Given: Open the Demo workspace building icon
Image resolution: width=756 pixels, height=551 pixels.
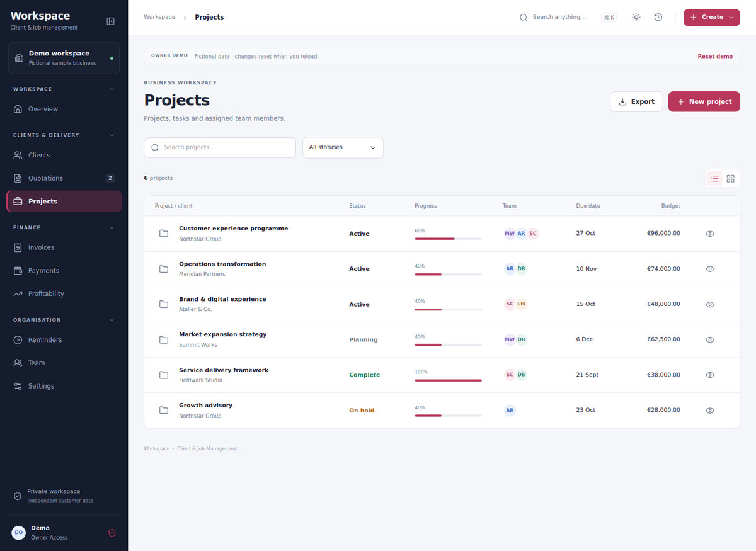Looking at the screenshot, I should click(19, 58).
